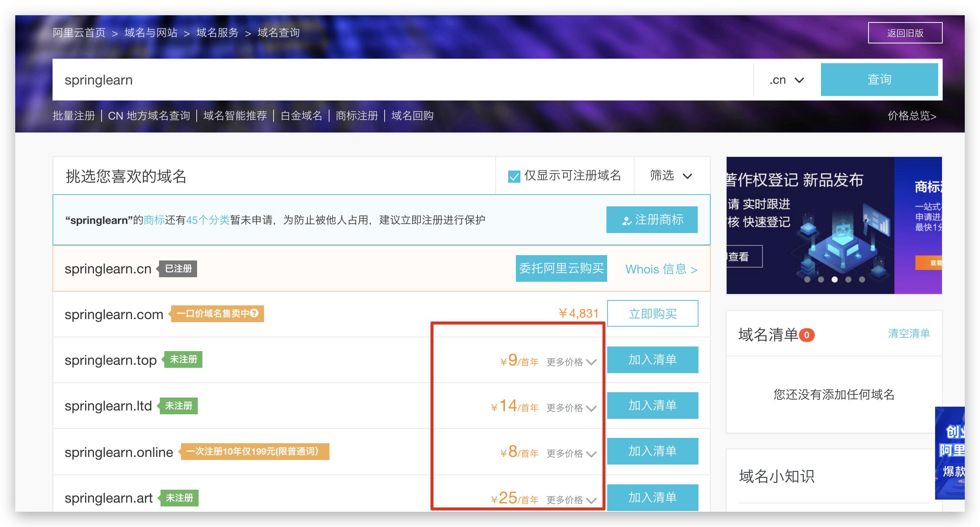This screenshot has height=527, width=980.
Task: Click 立即购买 for springlearn.com
Action: pyautogui.click(x=652, y=314)
